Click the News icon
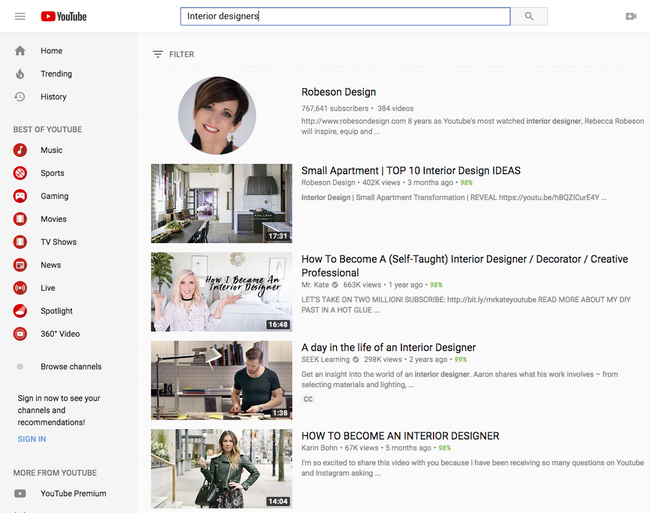 click(20, 265)
